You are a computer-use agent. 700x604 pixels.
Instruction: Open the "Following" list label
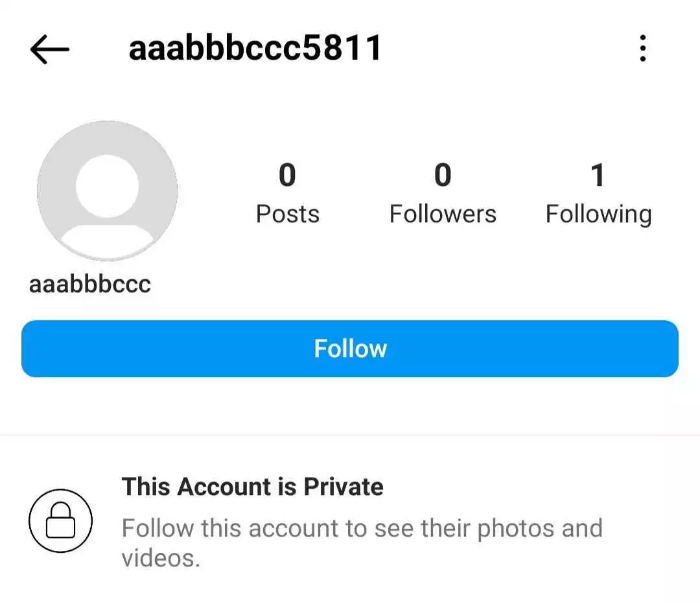click(x=598, y=214)
